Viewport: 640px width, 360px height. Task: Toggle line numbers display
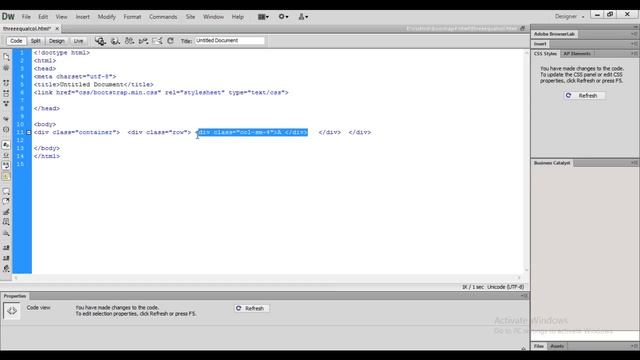(6, 145)
